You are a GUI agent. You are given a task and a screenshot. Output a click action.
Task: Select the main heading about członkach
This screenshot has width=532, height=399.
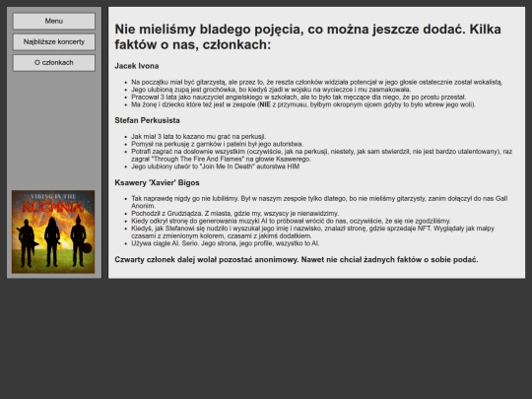pyautogui.click(x=307, y=36)
